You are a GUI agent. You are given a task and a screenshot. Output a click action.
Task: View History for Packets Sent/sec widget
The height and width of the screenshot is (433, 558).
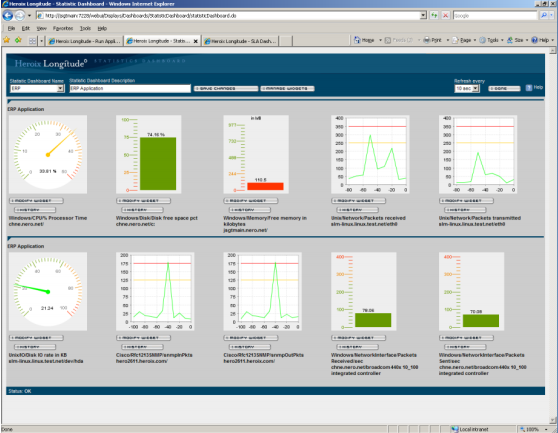tap(465, 347)
